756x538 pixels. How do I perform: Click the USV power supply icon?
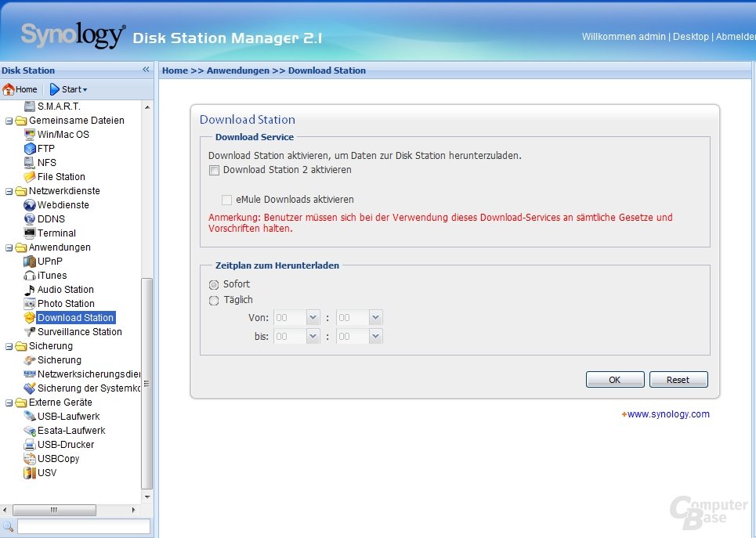(x=30, y=472)
